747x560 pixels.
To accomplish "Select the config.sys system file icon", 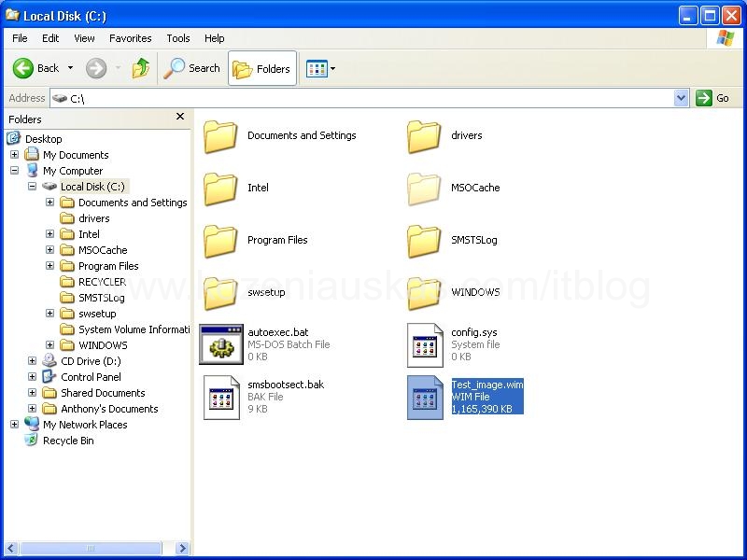I will tap(425, 345).
